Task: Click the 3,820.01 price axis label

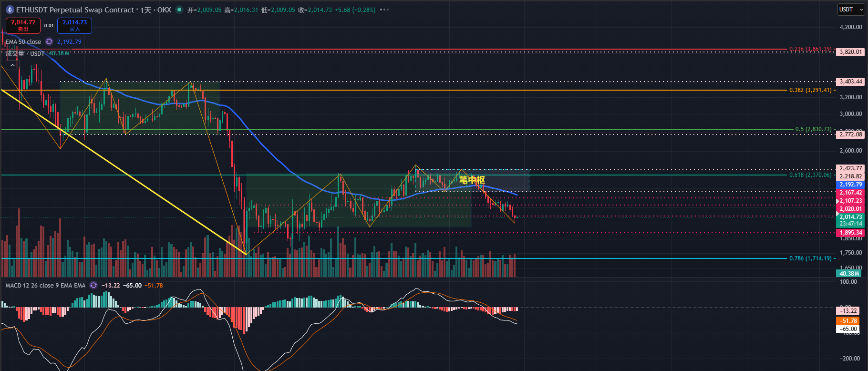Action: pos(851,52)
